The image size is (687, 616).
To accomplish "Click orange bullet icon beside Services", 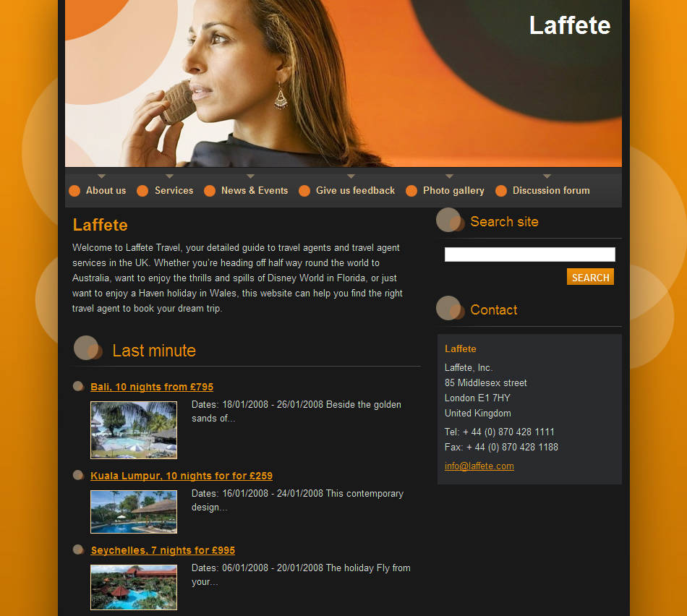I will point(142,191).
